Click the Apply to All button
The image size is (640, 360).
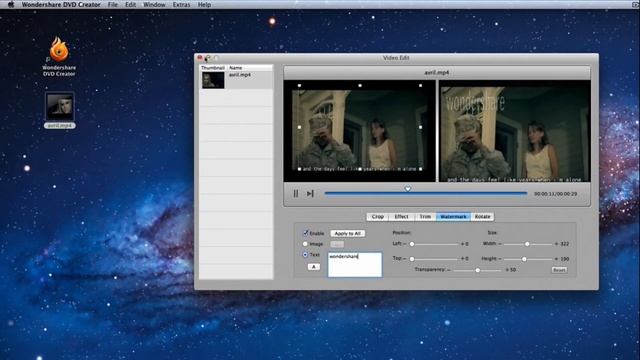click(x=347, y=233)
